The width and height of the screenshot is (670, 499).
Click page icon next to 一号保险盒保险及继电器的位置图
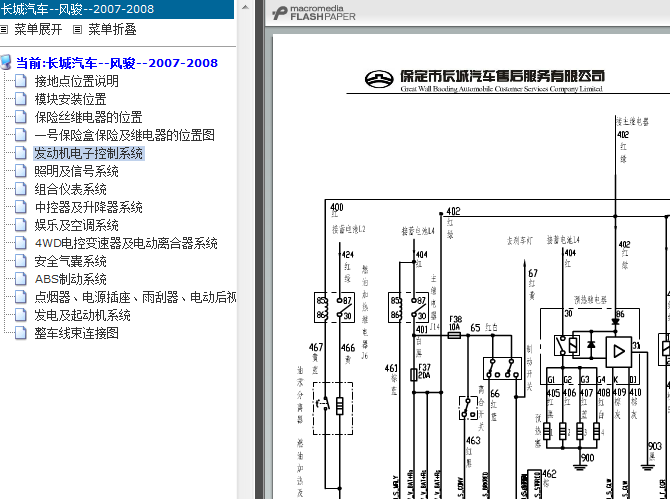tap(21, 135)
